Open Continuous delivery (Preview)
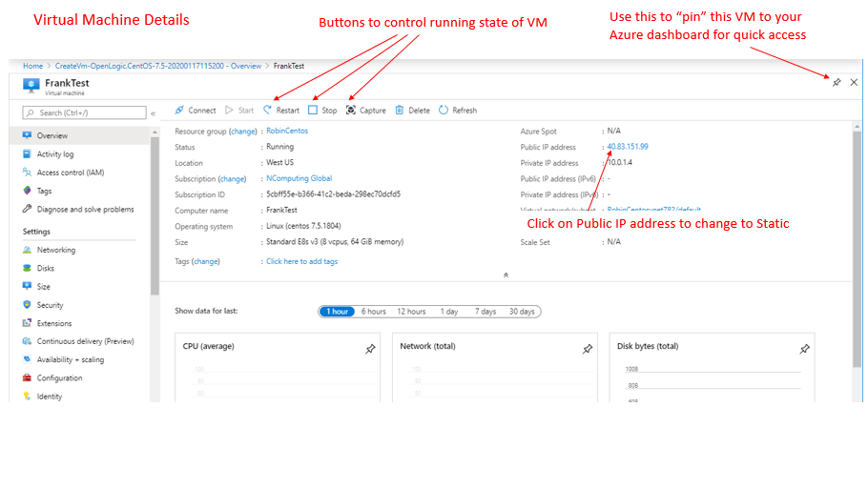 pos(79,341)
